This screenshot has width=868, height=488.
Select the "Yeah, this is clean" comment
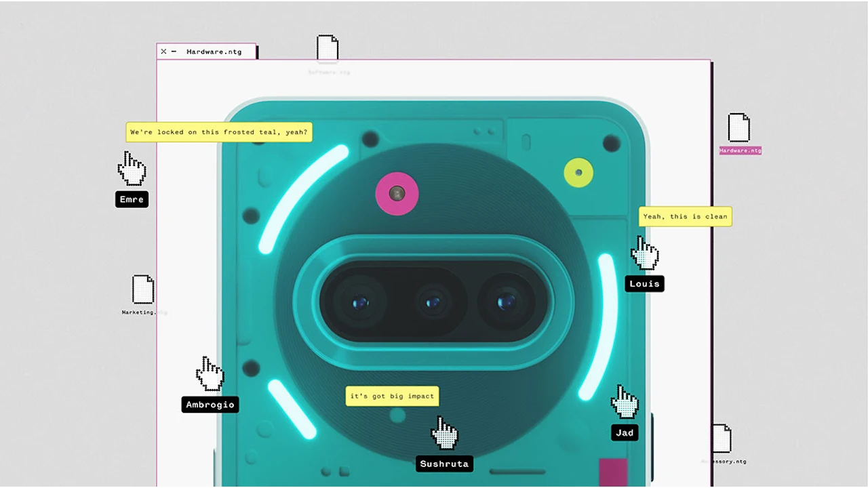685,216
